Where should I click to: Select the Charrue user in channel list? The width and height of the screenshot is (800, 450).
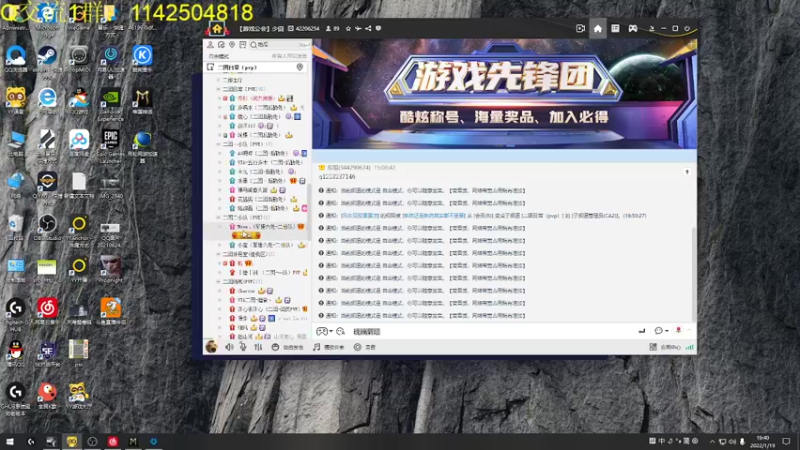(x=246, y=291)
